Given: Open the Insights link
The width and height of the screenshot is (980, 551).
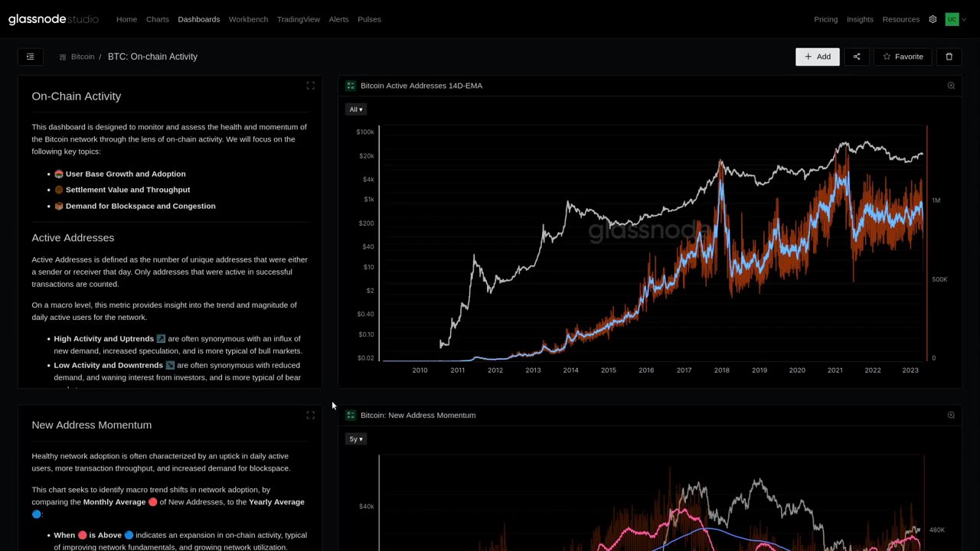Looking at the screenshot, I should tap(860, 19).
